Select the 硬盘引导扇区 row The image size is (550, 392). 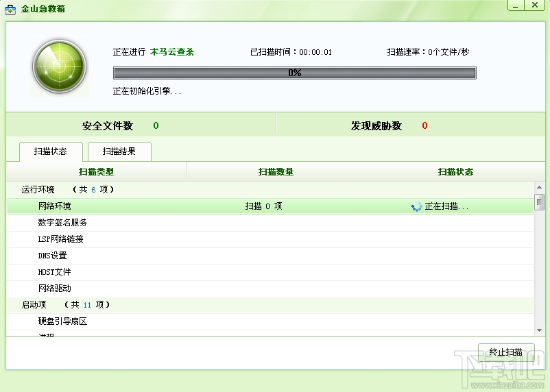tap(270, 321)
